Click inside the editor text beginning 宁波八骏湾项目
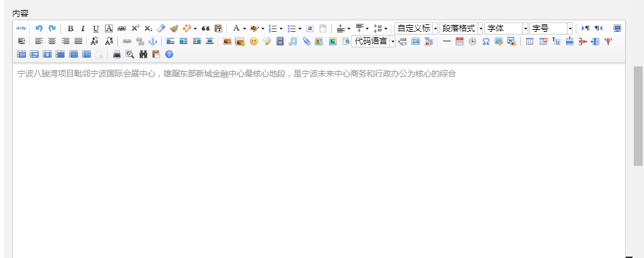The image size is (644, 258). pos(236,74)
